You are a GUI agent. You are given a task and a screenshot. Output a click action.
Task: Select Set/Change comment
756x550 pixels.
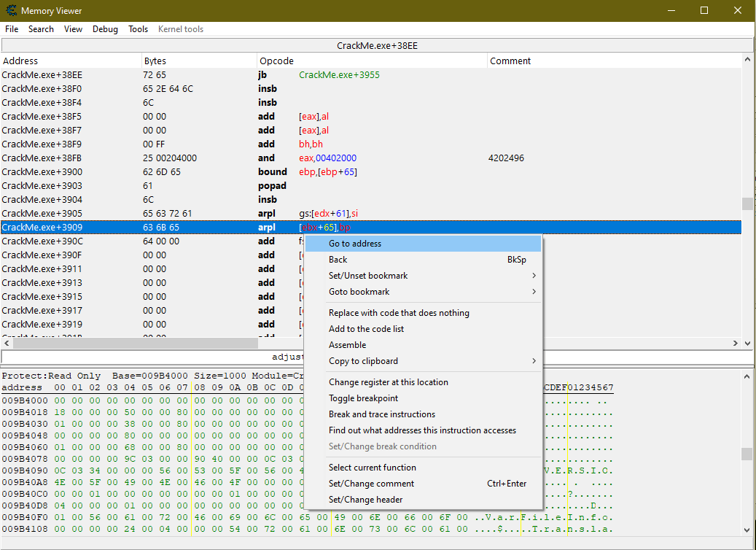tap(423, 484)
